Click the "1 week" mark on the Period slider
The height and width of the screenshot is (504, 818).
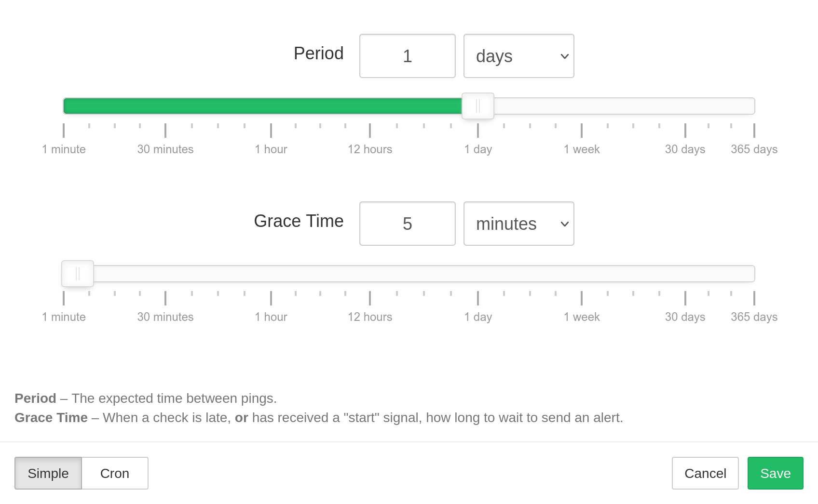pos(582,131)
